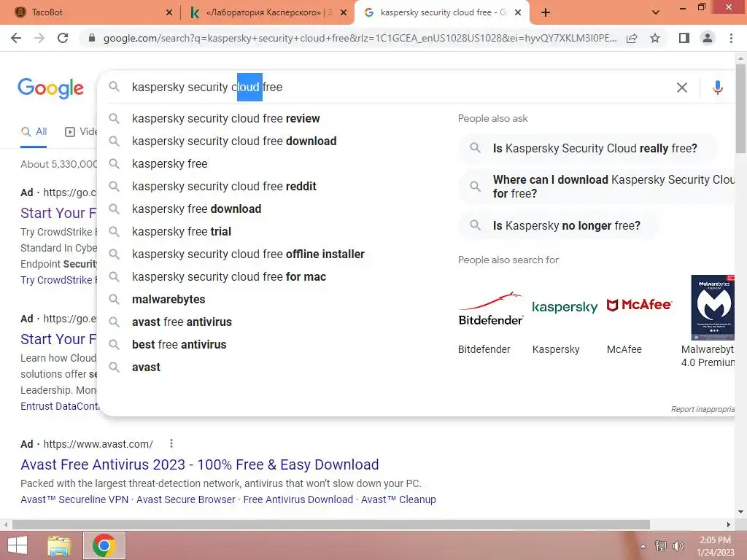Image resolution: width=747 pixels, height=560 pixels.
Task: Pick the plain 'avast' suggestion
Action: 146,367
